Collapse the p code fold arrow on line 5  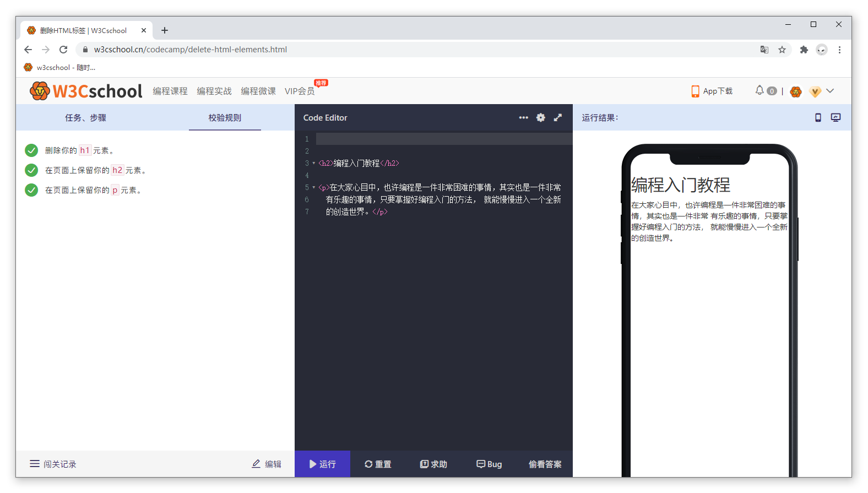tap(313, 187)
